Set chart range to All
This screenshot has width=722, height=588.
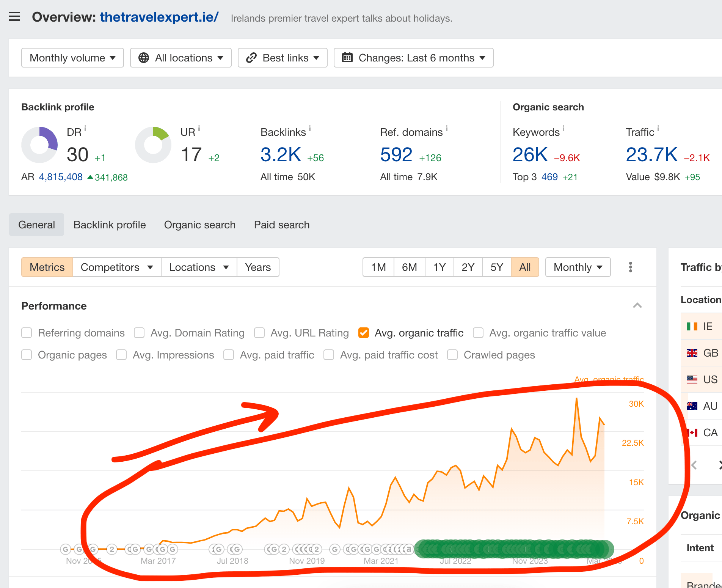525,267
